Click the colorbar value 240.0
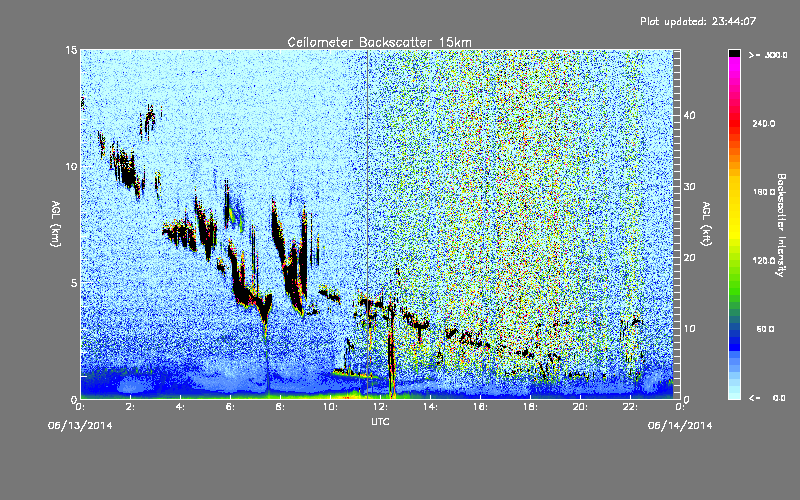 [764, 124]
